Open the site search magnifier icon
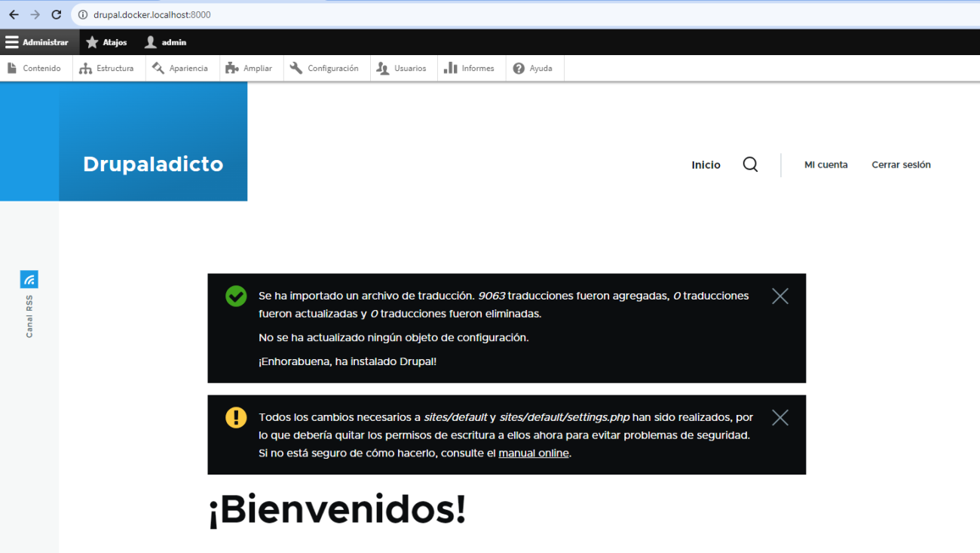 coord(750,164)
